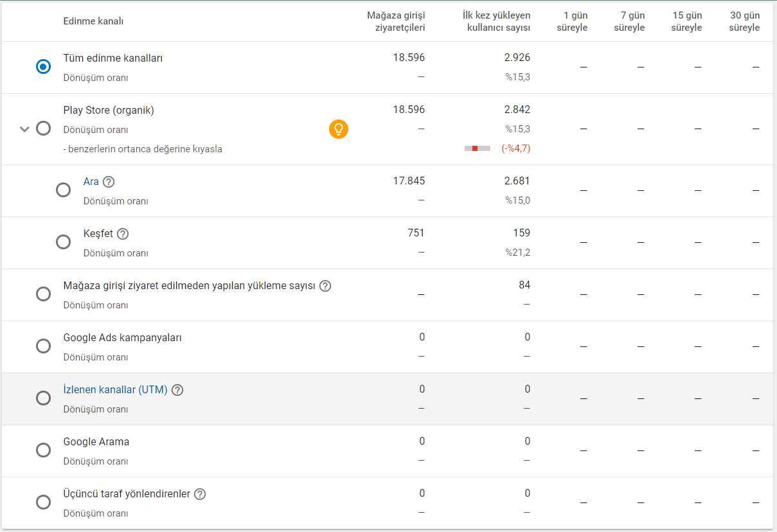Select the Keşfet radio button
Viewport: 777px width, 532px height.
point(63,242)
